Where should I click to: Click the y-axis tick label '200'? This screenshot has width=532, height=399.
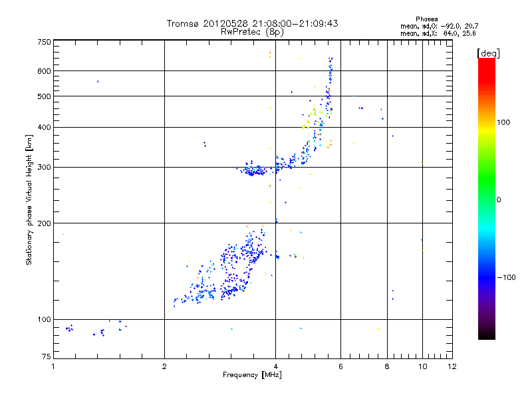[x=44, y=223]
